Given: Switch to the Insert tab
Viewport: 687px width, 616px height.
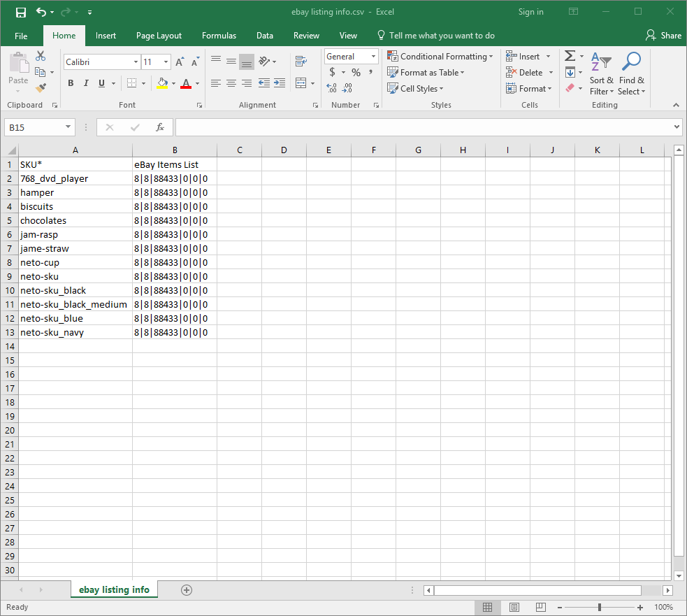Looking at the screenshot, I should pos(106,36).
